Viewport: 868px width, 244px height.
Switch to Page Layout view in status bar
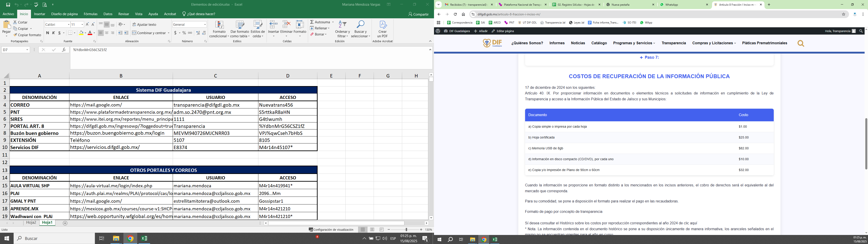pos(372,230)
